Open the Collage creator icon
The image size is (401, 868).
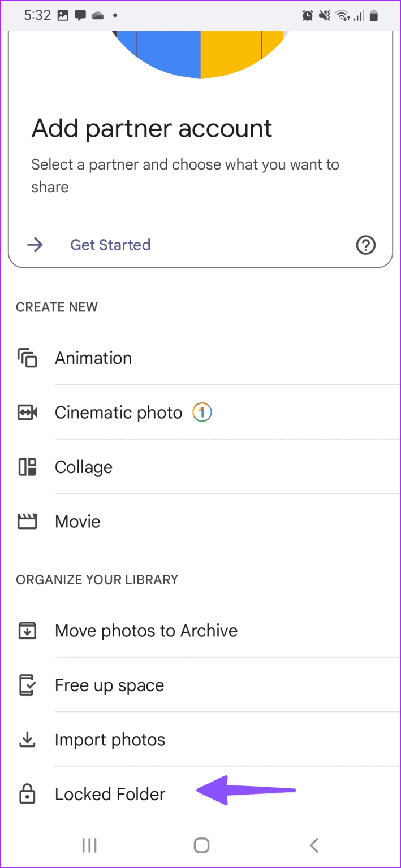(27, 467)
